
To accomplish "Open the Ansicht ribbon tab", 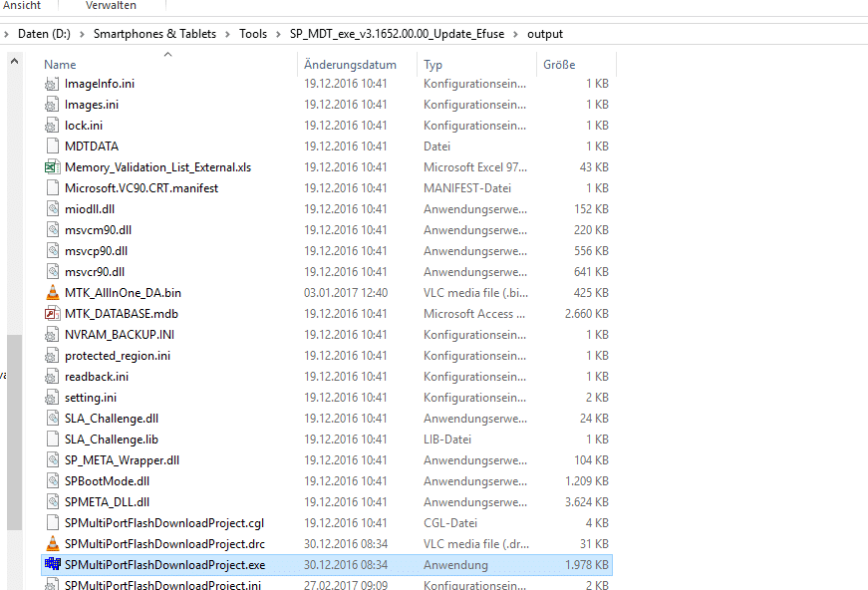I will tap(22, 6).
